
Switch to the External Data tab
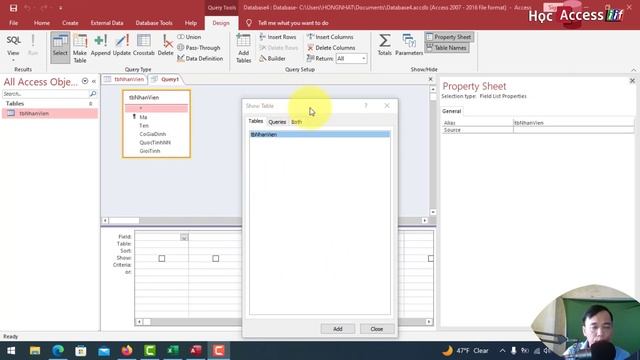(x=107, y=23)
